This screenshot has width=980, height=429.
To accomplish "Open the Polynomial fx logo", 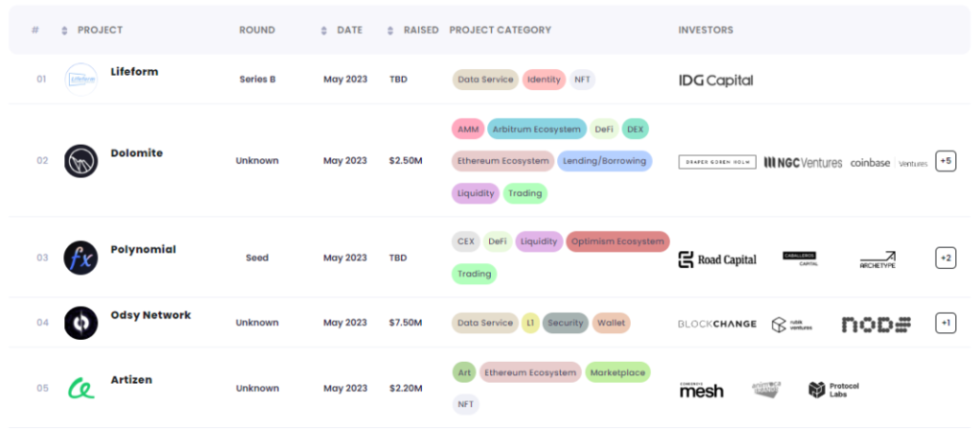I will (x=80, y=259).
